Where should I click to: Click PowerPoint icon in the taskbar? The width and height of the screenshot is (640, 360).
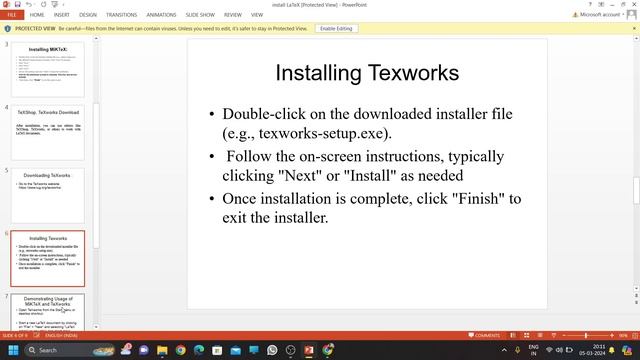[x=309, y=350]
